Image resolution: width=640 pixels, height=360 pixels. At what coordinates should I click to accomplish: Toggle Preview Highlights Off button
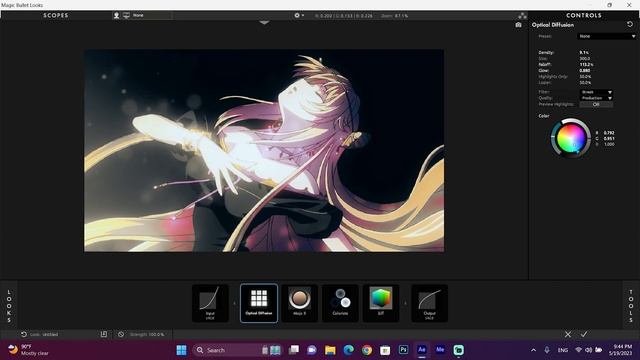(596, 104)
